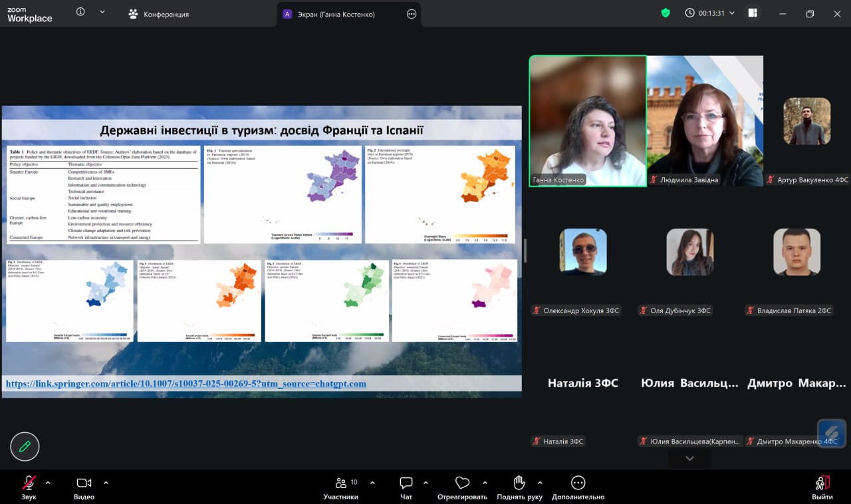This screenshot has height=504, width=851.
Task: Change view layout using the grid icon
Action: [x=753, y=13]
